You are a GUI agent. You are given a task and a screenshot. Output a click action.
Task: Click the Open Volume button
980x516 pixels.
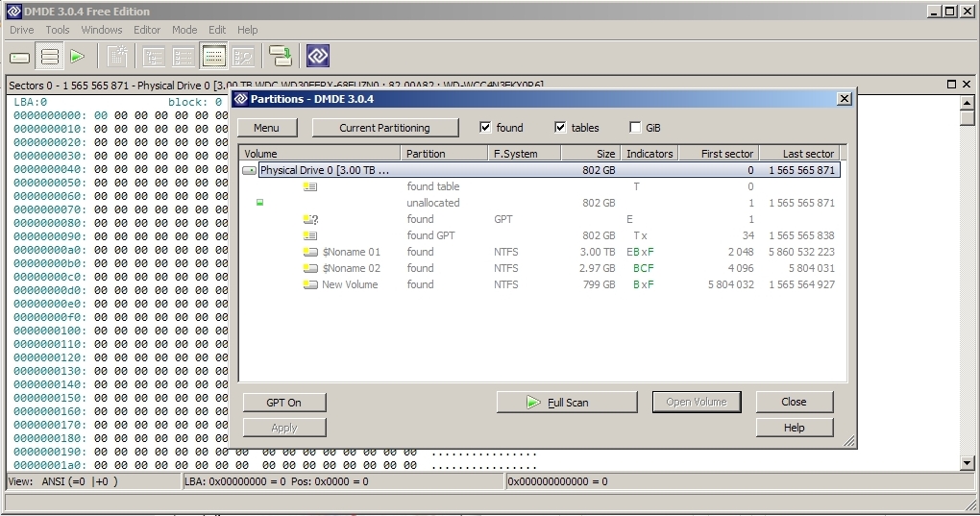697,402
